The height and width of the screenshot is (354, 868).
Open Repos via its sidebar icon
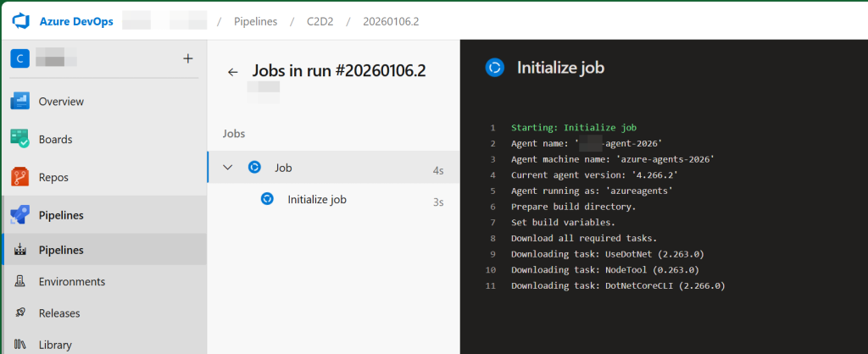[20, 177]
